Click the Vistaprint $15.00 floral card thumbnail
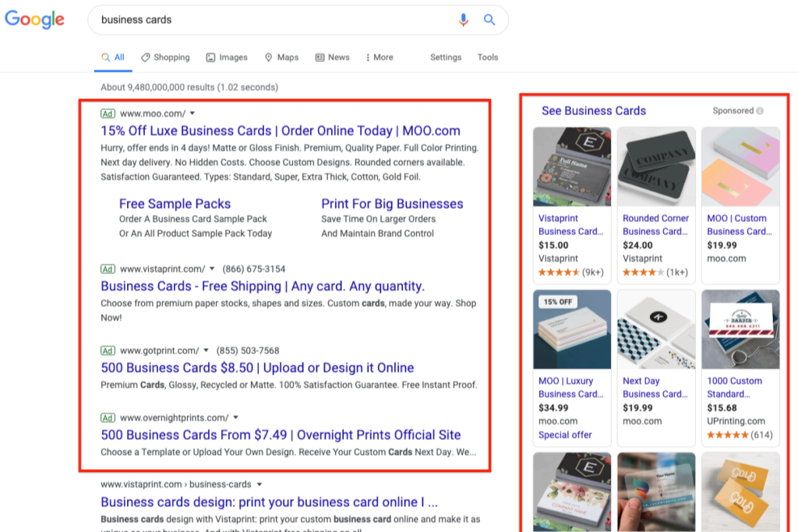 pos(572,167)
